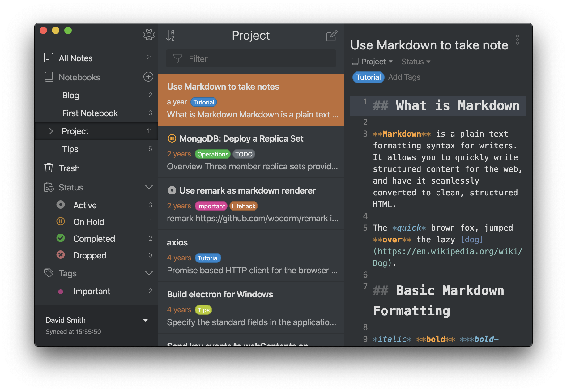Open the David Smith account dropdown
The width and height of the screenshot is (567, 392).
click(145, 320)
